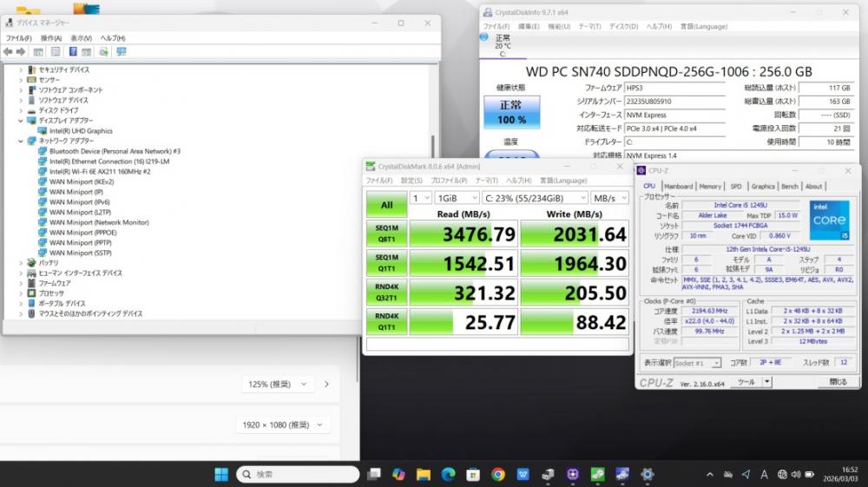This screenshot has height=487, width=868.
Task: Open the blue W app on the taskbar
Action: (x=523, y=474)
